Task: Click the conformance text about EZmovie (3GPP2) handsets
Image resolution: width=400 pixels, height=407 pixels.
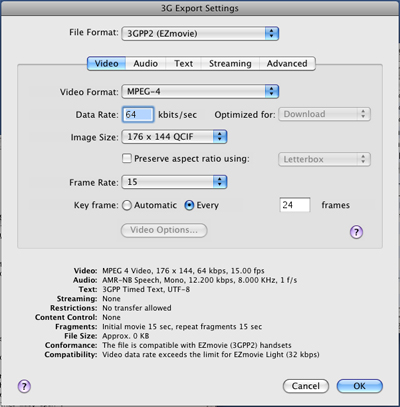Action: 197,345
